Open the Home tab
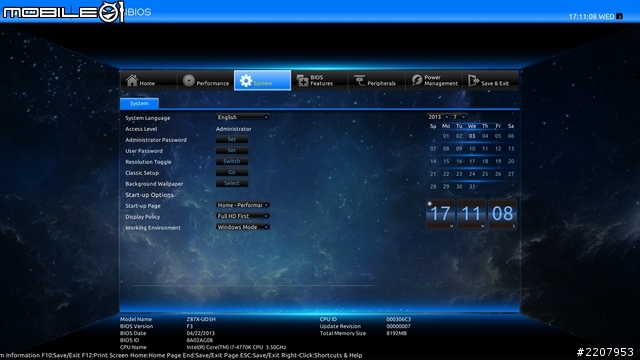Screen dimensions: 640x360 (149, 80)
